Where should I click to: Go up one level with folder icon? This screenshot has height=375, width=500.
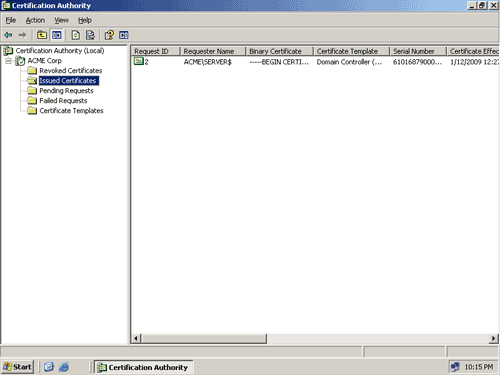tap(42, 35)
